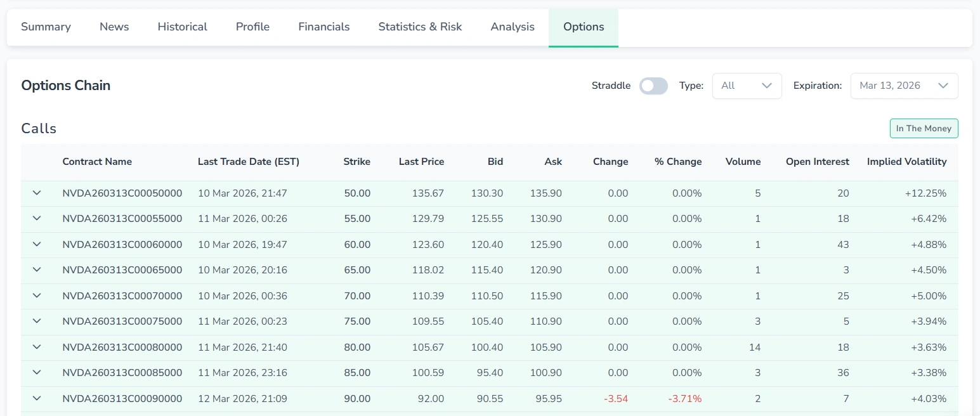
Task: Select the Analysis tab
Action: (512, 27)
